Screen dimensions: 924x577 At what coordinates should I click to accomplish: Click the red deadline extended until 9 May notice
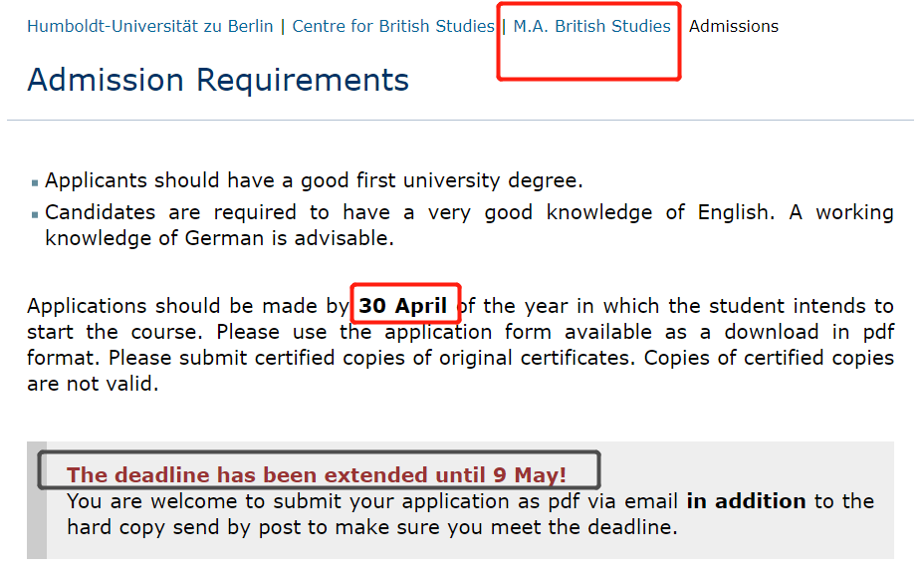tap(317, 475)
